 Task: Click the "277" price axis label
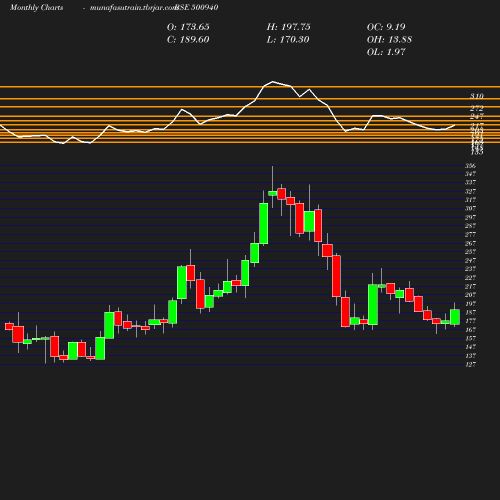click(470, 234)
